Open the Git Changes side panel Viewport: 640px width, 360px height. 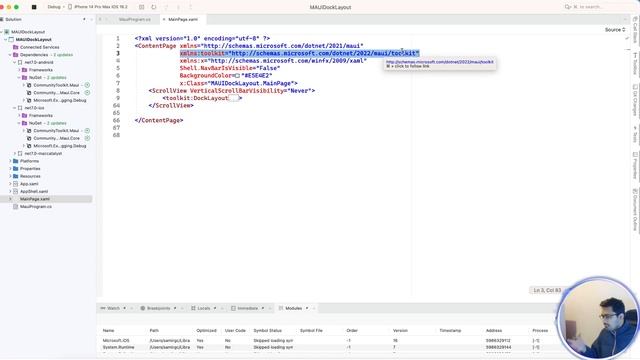tap(635, 100)
